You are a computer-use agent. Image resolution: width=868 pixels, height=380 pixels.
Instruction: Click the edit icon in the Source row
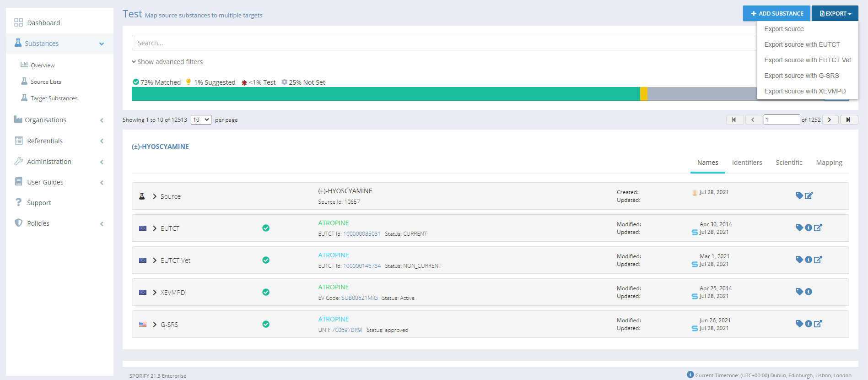809,196
